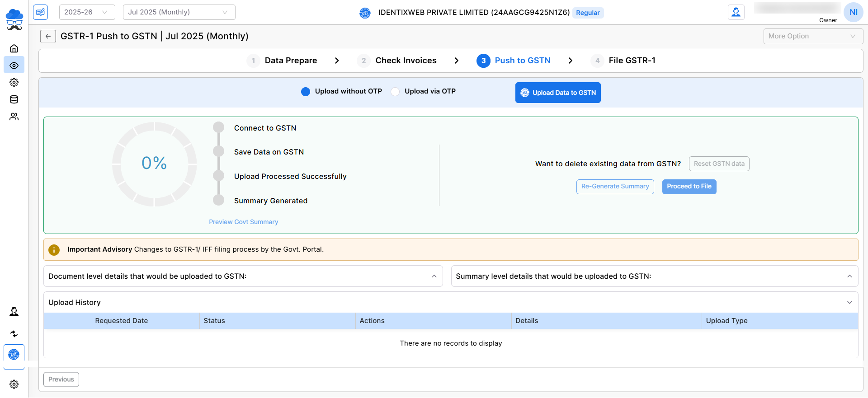Click the sync arrows sidebar icon
This screenshot has height=398, width=868.
click(14, 334)
